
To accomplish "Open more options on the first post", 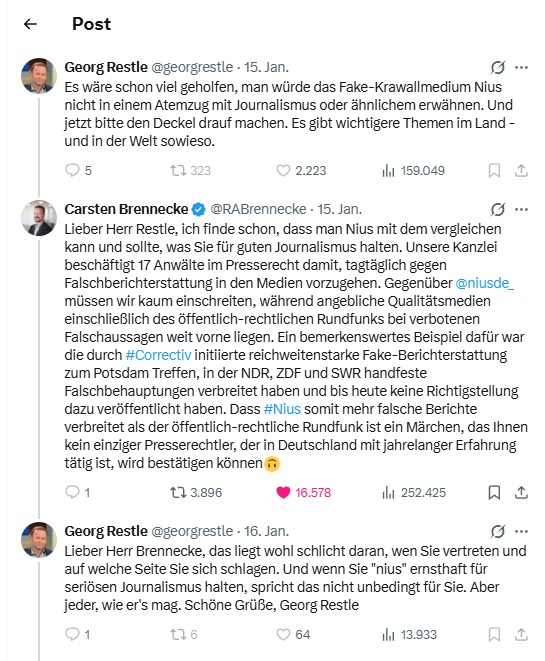I will click(521, 67).
